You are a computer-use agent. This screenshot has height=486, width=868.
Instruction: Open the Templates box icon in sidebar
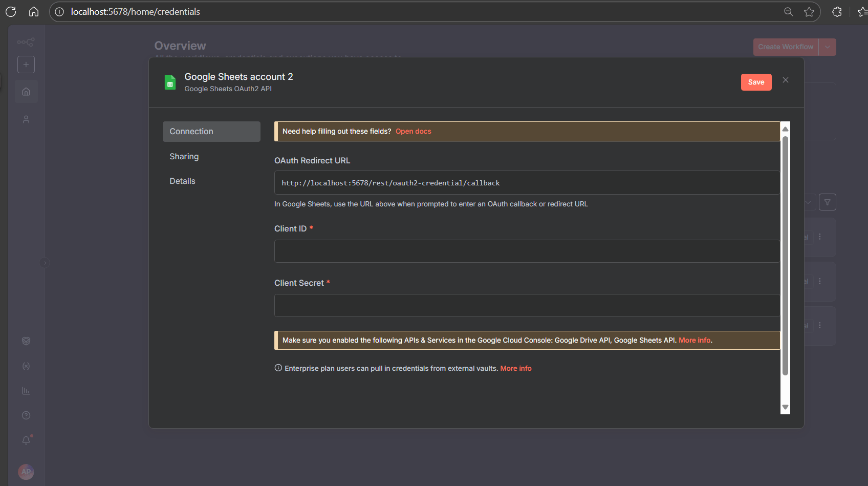(x=26, y=341)
